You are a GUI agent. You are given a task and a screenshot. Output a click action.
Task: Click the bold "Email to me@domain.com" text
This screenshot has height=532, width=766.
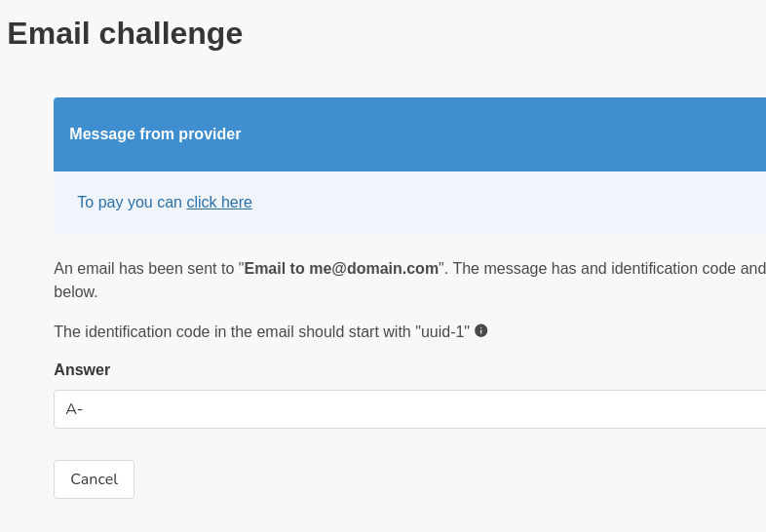(341, 269)
